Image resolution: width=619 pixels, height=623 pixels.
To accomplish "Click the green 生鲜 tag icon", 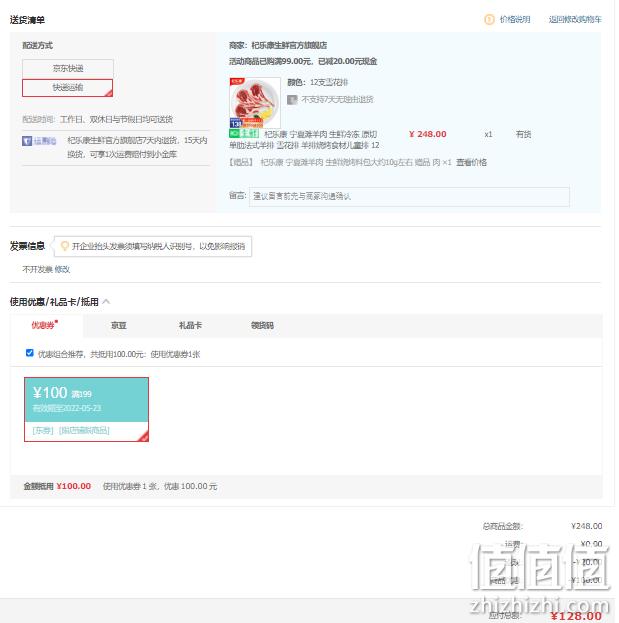I will click(244, 134).
